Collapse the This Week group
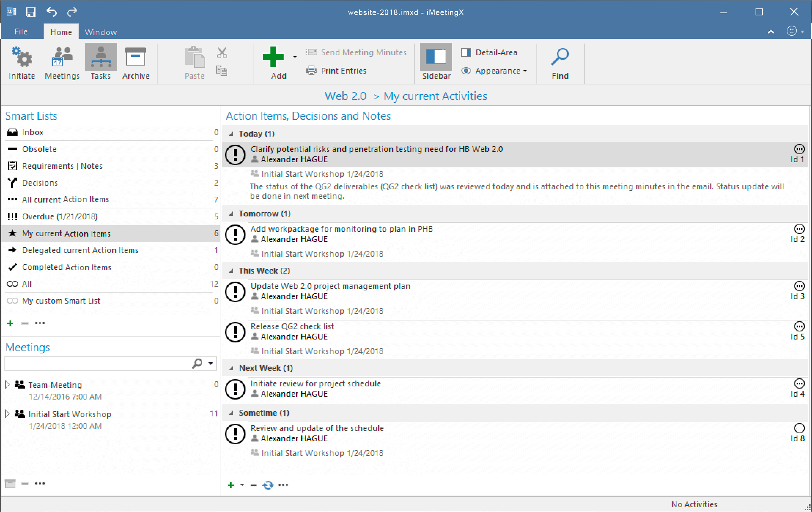Image resolution: width=812 pixels, height=512 pixels. 231,271
